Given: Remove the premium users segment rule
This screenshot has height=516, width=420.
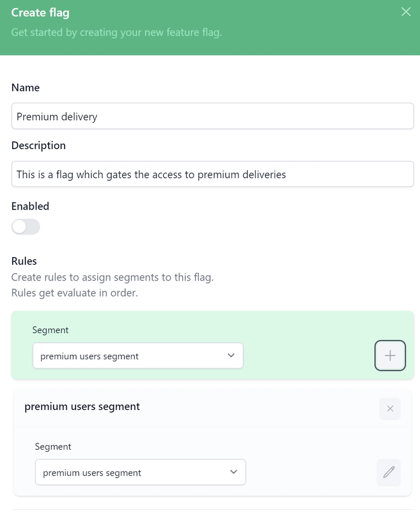Looking at the screenshot, I should point(390,409).
